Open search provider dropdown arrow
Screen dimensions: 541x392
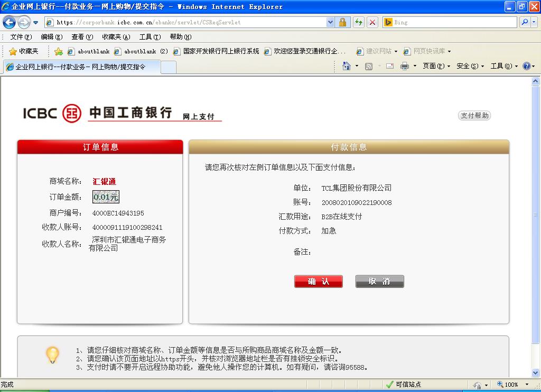pyautogui.click(x=534, y=22)
